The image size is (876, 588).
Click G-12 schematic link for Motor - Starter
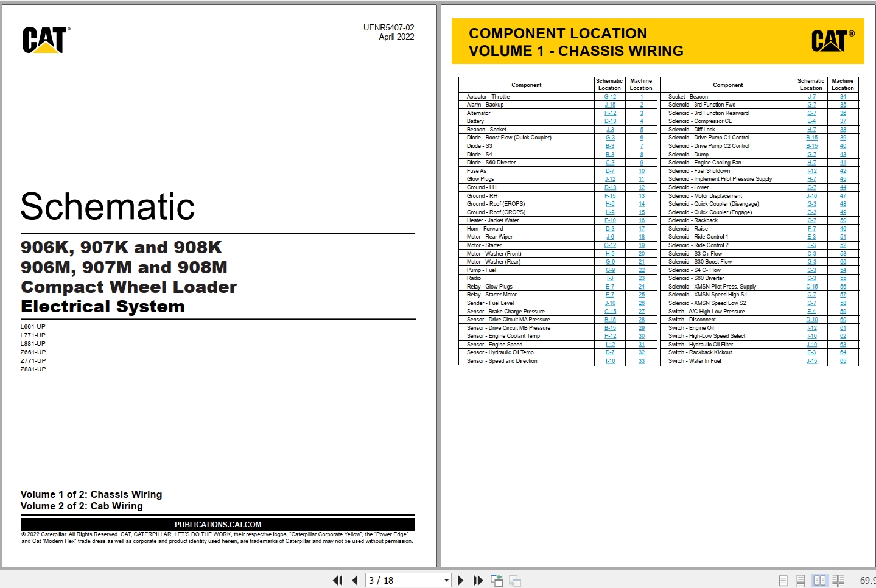[x=610, y=245]
